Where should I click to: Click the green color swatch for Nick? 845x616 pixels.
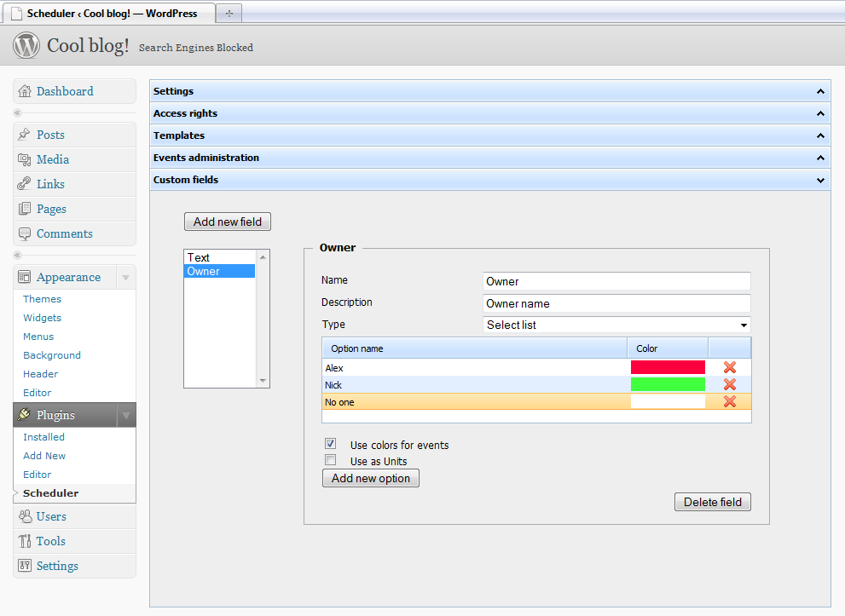pos(668,384)
